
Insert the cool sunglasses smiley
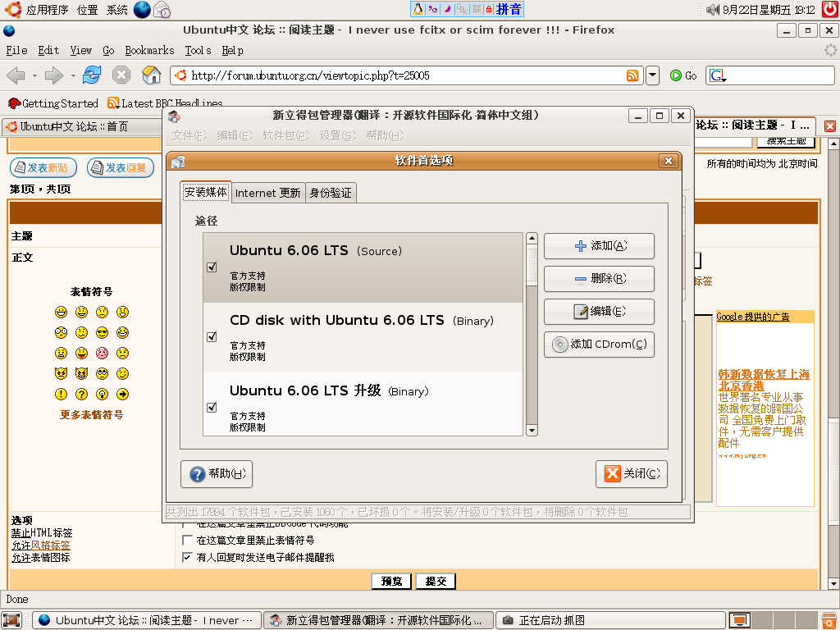click(x=102, y=333)
